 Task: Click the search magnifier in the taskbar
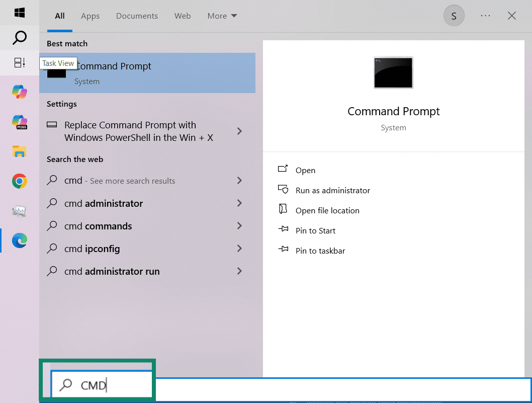(x=19, y=38)
